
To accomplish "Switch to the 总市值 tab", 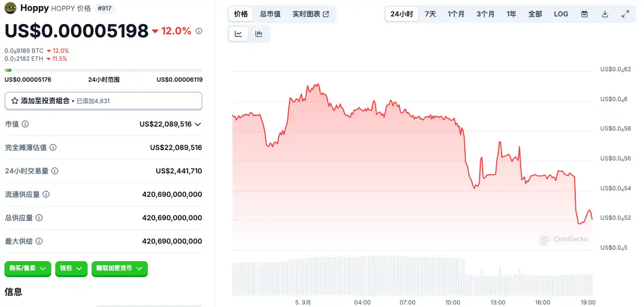I will click(270, 14).
